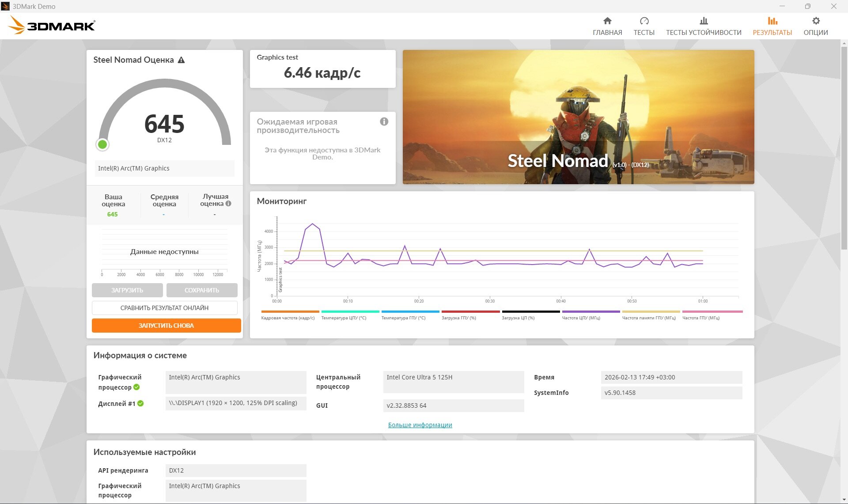Click info icon next to Лучшая оценка
Viewport: 848px width, 504px height.
(228, 204)
